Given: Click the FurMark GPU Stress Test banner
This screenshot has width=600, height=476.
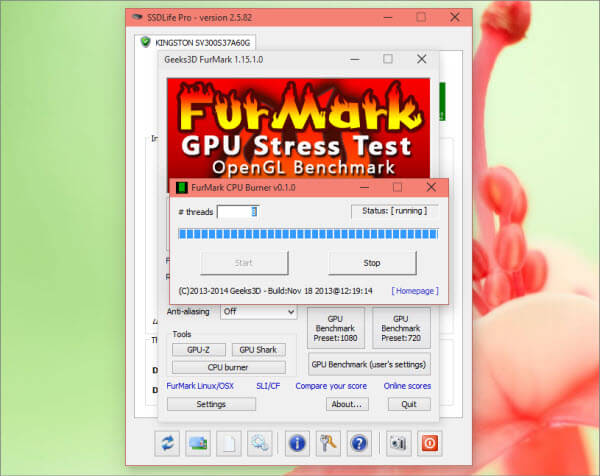Looking at the screenshot, I should (298, 128).
